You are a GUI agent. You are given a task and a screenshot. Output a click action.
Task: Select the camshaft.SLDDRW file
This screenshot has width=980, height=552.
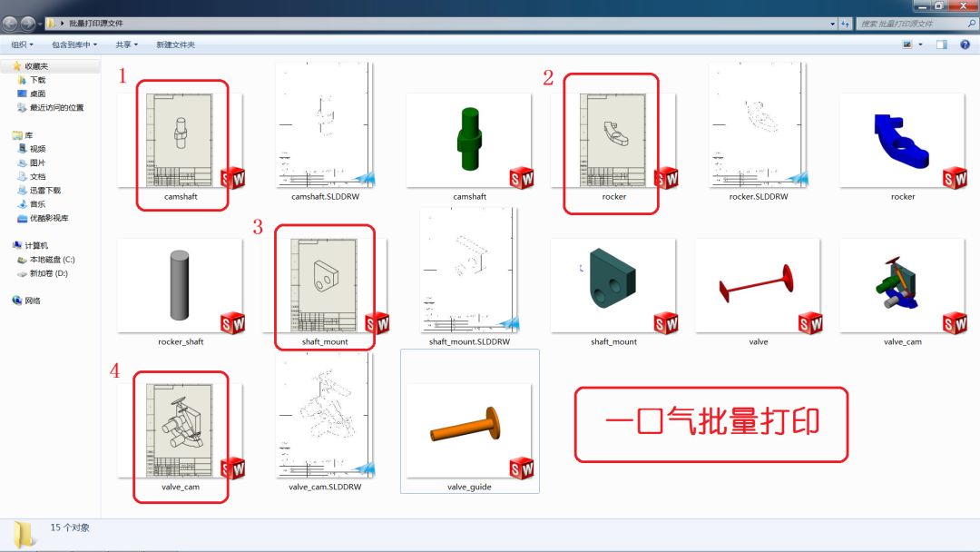[x=325, y=125]
